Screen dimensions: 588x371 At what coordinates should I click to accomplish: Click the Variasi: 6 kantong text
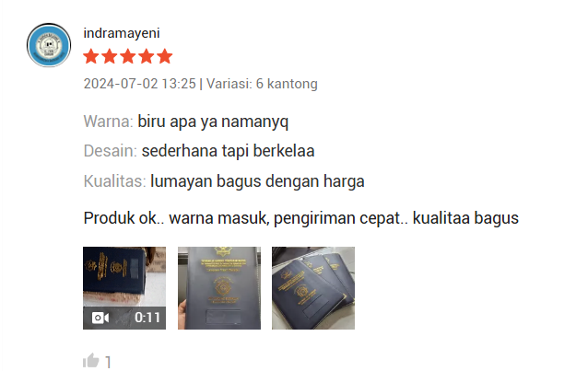tap(262, 84)
